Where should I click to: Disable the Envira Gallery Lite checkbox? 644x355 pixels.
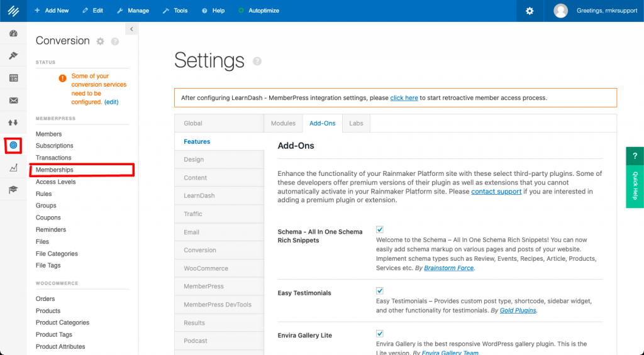379,334
